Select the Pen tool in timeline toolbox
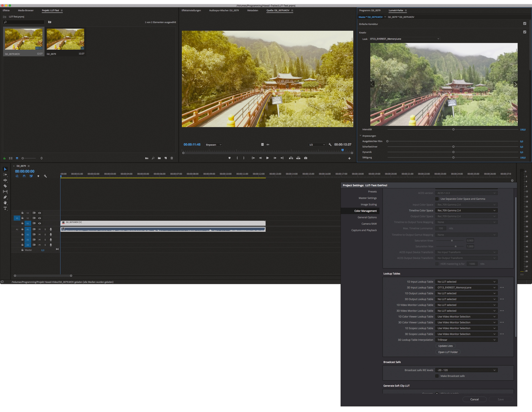This screenshot has width=532, height=412. [5, 197]
